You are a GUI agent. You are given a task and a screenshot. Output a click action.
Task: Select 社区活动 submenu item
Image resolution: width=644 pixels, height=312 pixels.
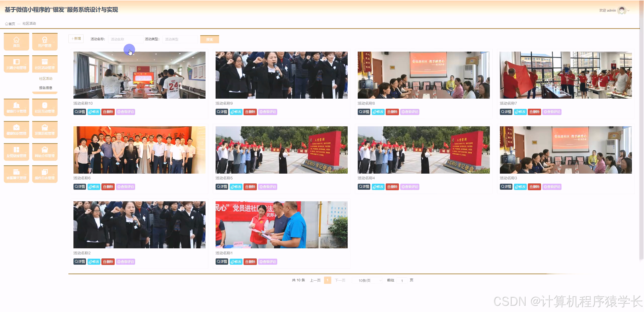46,79
